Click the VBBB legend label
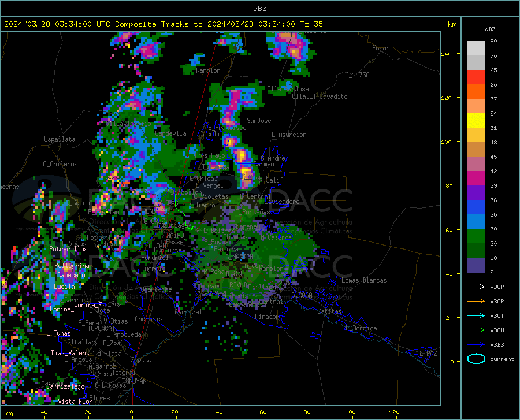Screen dimensions: 520x420 pos(497,345)
